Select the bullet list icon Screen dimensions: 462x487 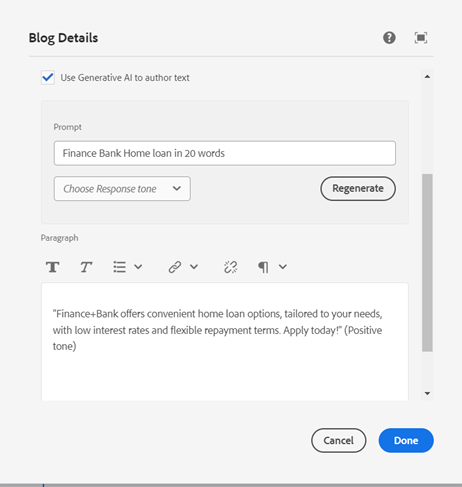coord(119,267)
